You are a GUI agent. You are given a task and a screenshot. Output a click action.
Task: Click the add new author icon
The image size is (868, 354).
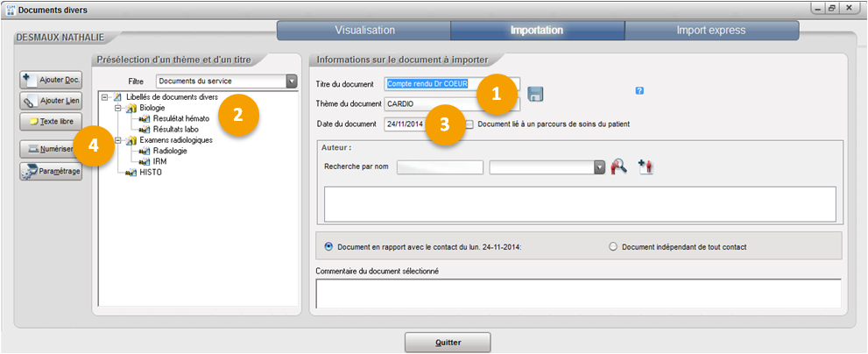[646, 167]
